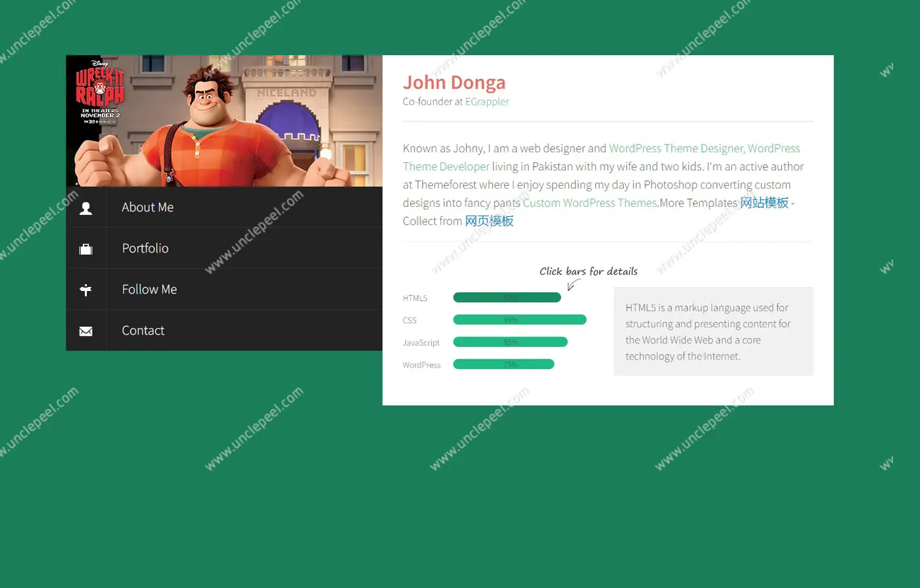
Task: Select the Follow Me menu item
Action: pyautogui.click(x=224, y=289)
